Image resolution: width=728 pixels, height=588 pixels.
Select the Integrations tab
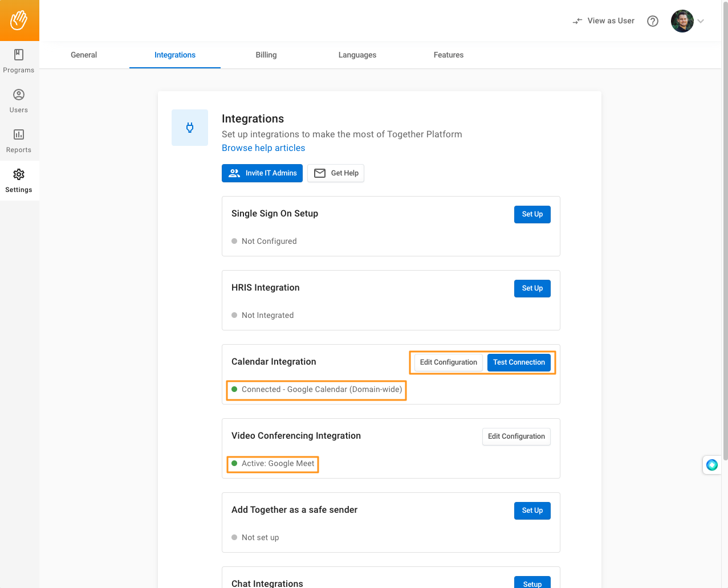pyautogui.click(x=175, y=55)
